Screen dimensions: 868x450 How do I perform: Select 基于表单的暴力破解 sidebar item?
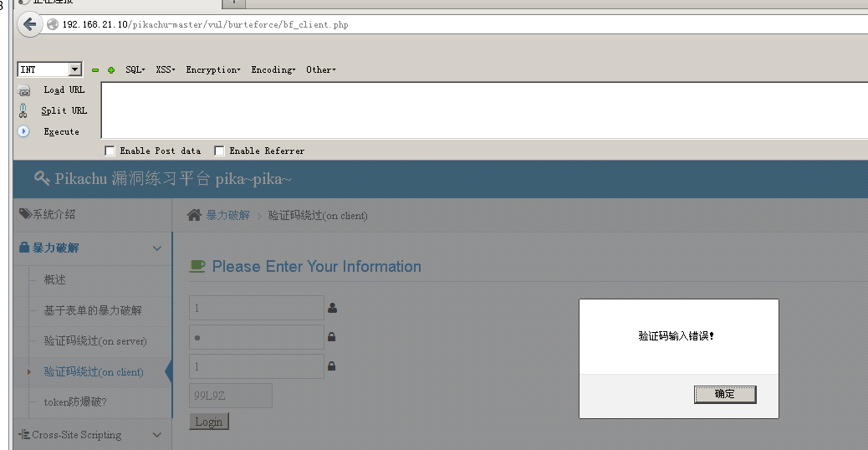[93, 310]
